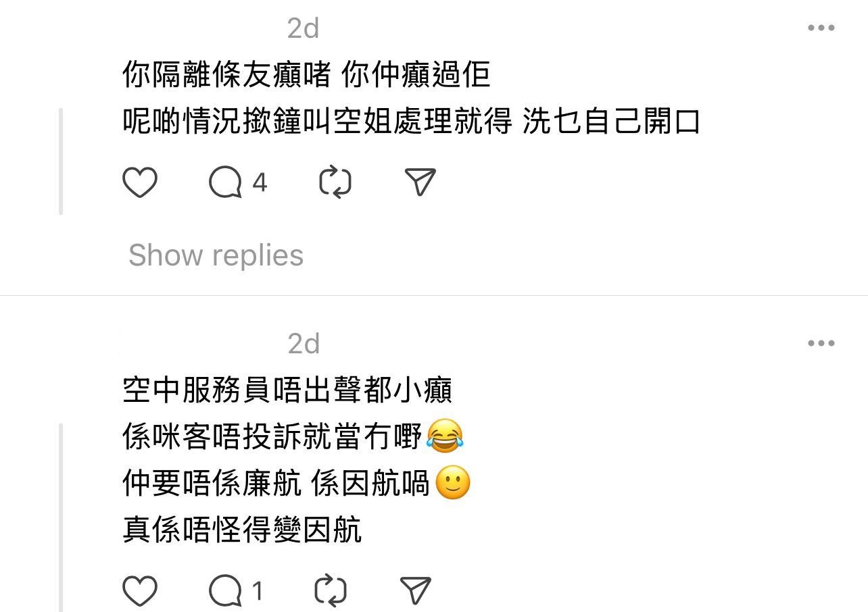Share the second comment via send icon

416,591
